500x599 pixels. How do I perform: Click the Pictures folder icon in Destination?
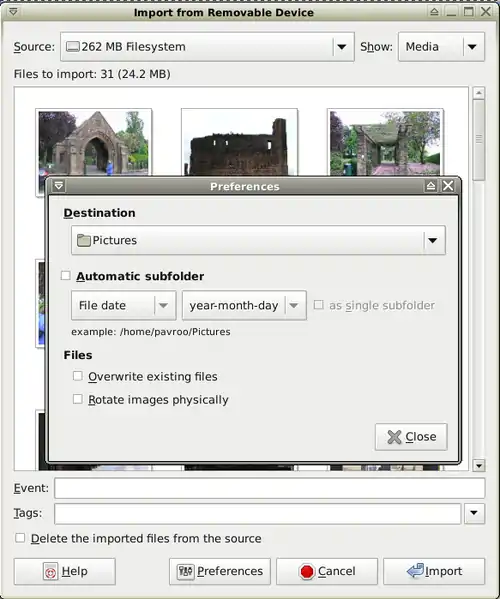84,240
